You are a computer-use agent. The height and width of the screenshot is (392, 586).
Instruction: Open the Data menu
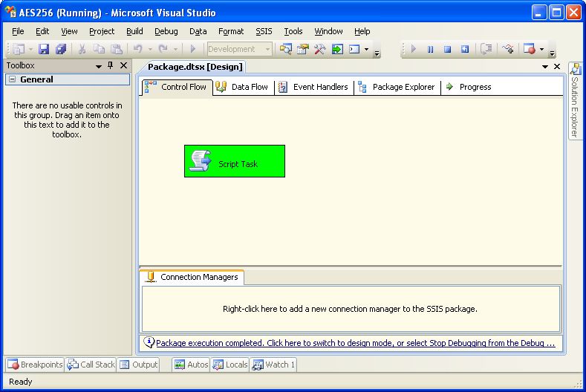pyautogui.click(x=198, y=31)
